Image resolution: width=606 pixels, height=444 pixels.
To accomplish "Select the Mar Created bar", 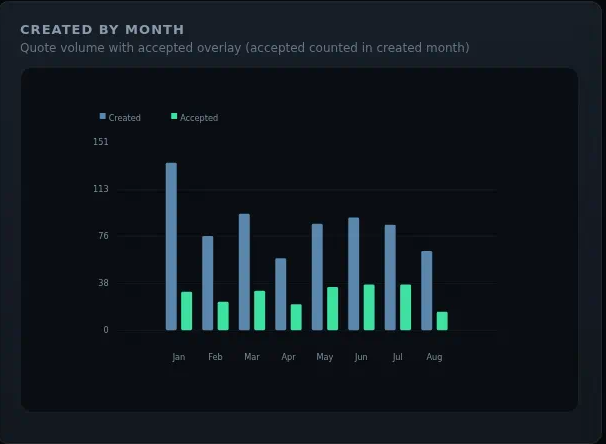I will click(x=244, y=272).
